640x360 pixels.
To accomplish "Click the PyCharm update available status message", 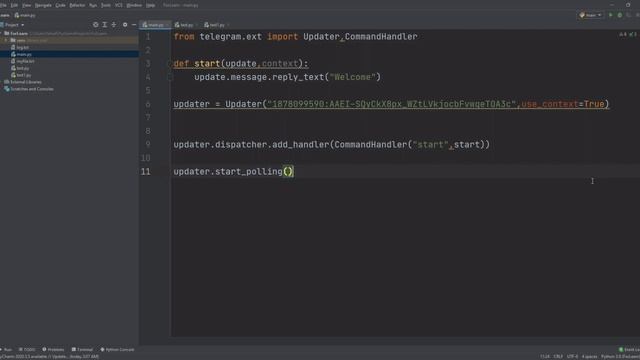I will pos(49,357).
